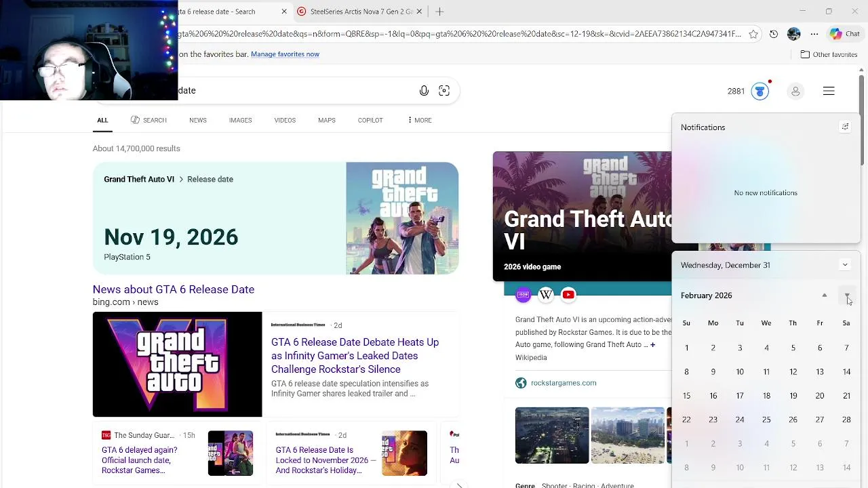Click the purple IGDB icon in panel
Viewport: 868px width, 488px height.
(523, 294)
